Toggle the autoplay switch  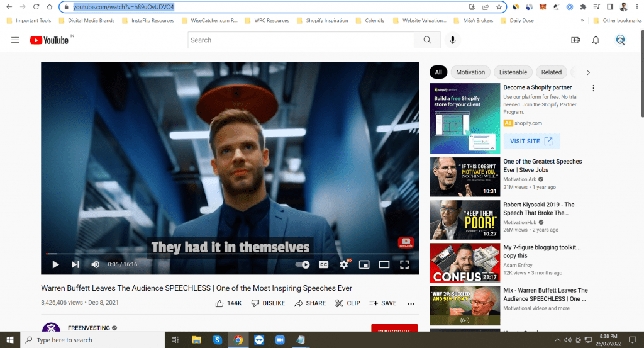click(x=303, y=264)
